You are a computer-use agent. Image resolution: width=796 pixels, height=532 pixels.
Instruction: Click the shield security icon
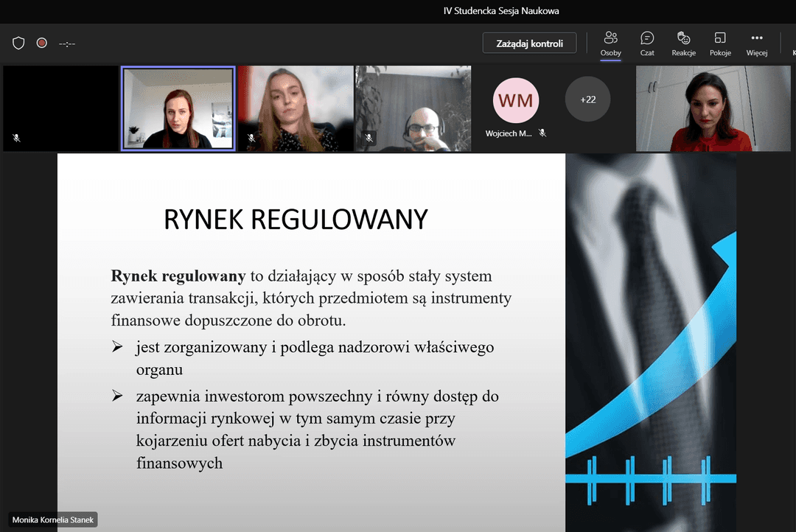[19, 43]
